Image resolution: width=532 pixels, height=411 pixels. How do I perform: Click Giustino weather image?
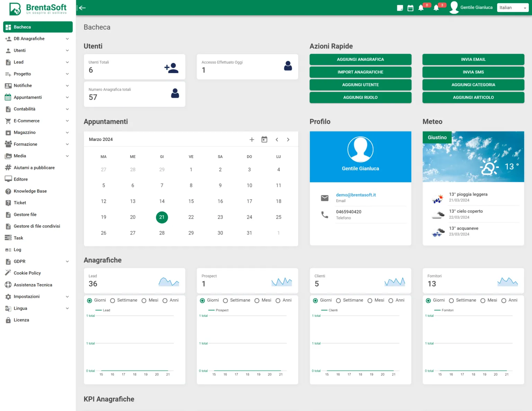473,157
